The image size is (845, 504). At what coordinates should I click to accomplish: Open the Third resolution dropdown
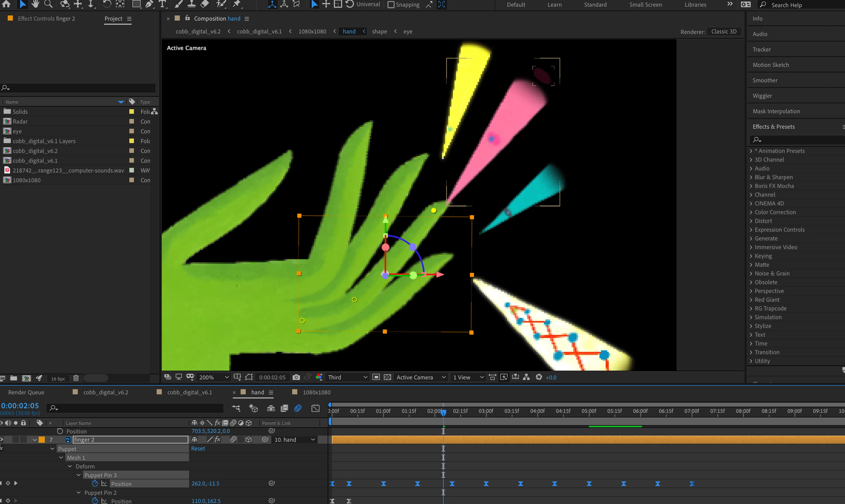point(347,377)
